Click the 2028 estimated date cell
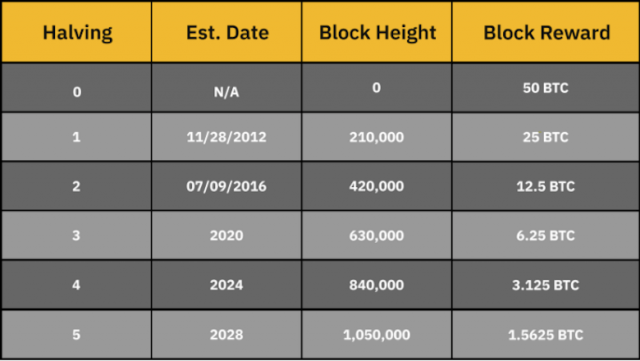This screenshot has width=640, height=361. tap(227, 334)
